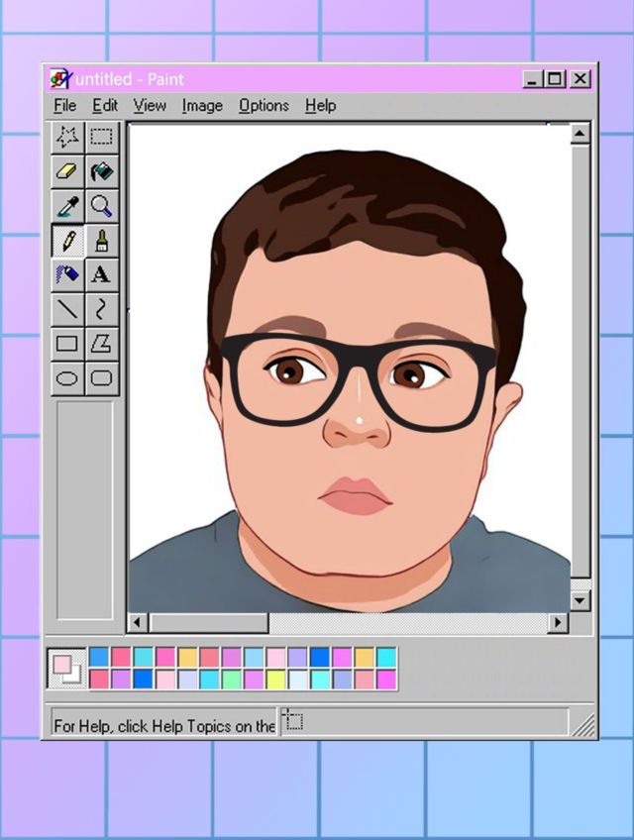Click the foreground/background color indicator box
Screen dimensions: 634x840
click(67, 669)
